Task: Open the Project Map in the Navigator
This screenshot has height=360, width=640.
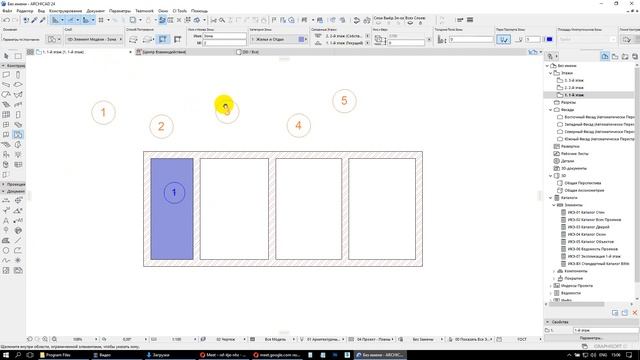Action: click(x=605, y=57)
